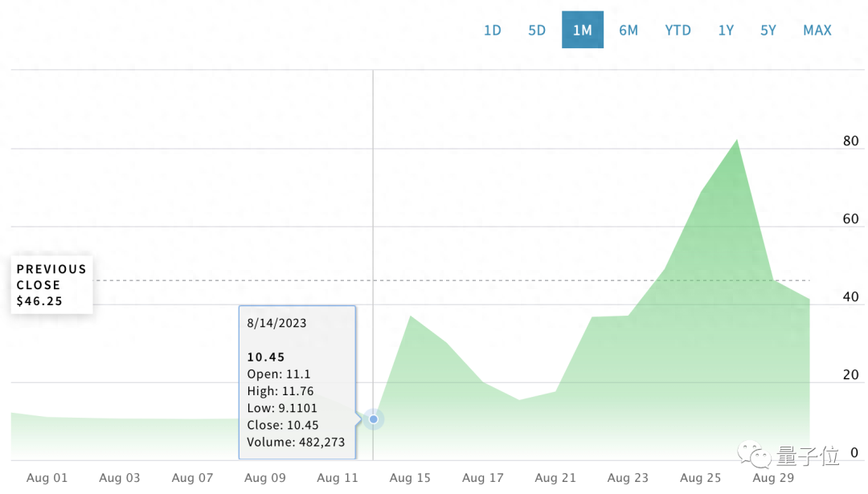Click the Aug 23 date label

click(x=628, y=478)
